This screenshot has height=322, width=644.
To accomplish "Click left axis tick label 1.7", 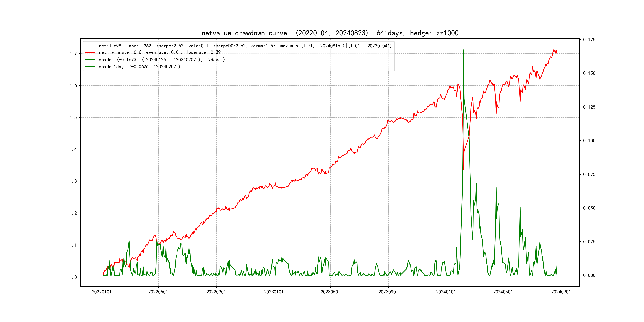I will point(73,53).
